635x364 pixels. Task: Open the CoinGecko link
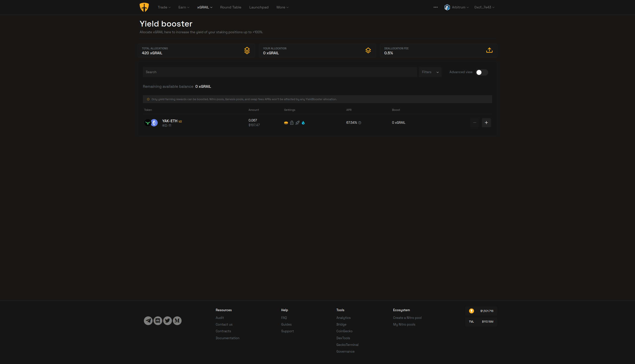click(x=344, y=331)
